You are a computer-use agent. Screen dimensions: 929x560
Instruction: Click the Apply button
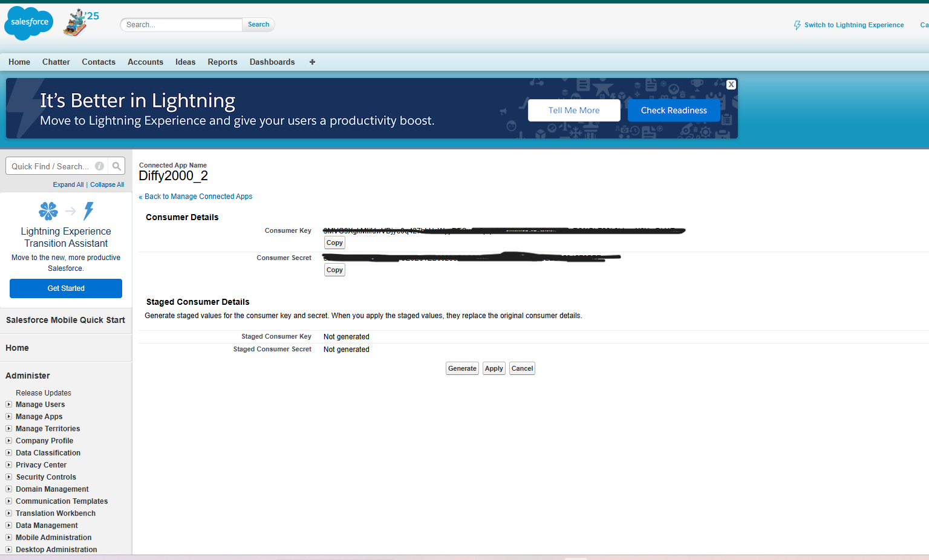494,368
